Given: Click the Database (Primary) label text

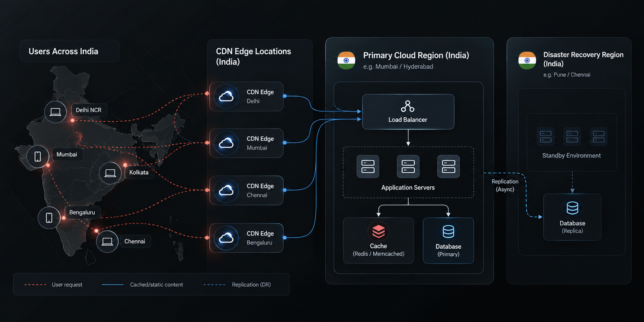Looking at the screenshot, I should (x=448, y=250).
